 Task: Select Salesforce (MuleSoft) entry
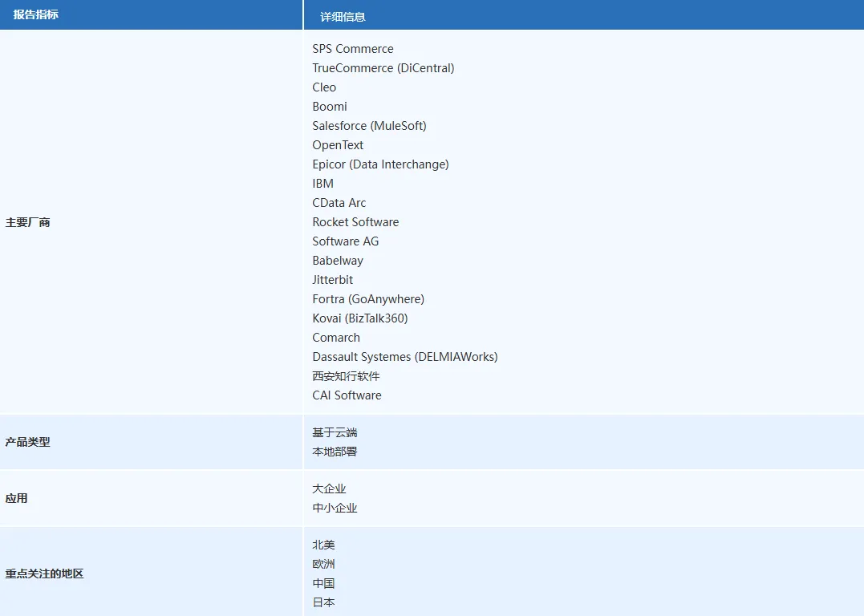(x=369, y=126)
